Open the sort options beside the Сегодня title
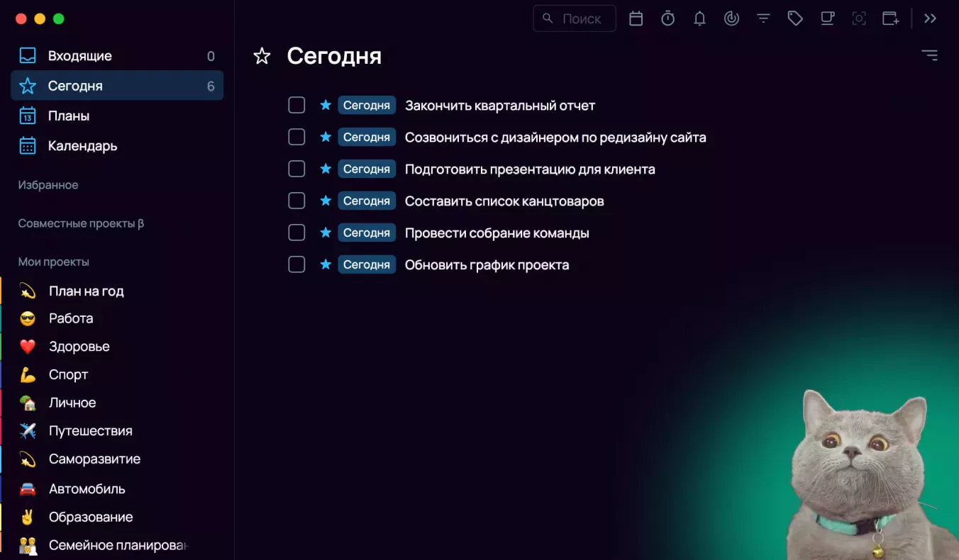 pos(929,55)
